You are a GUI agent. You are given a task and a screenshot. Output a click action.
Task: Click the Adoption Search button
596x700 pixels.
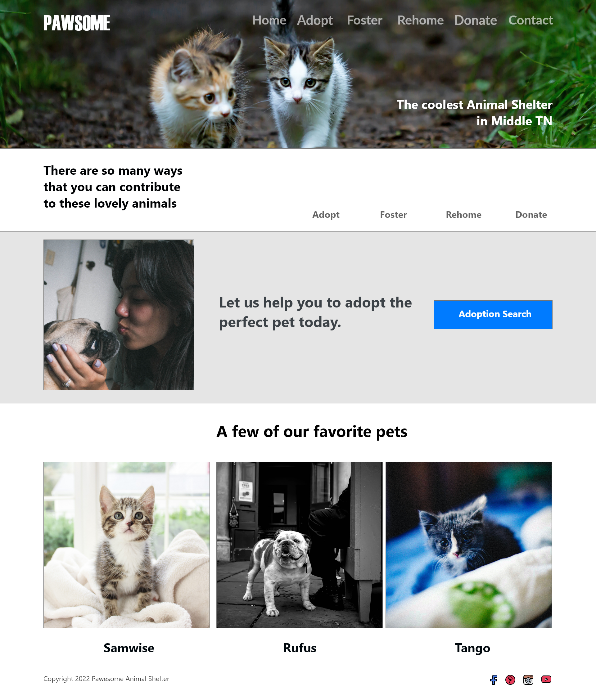(x=493, y=314)
